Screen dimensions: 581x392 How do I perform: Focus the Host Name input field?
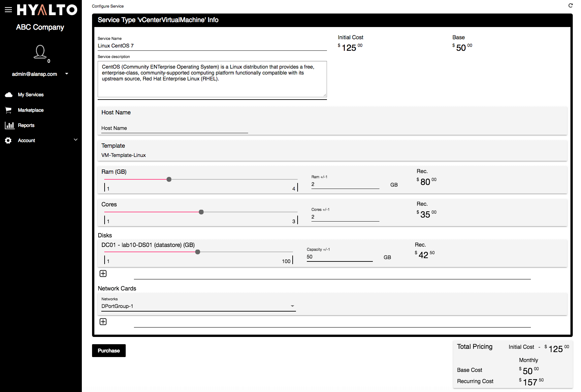click(x=175, y=128)
